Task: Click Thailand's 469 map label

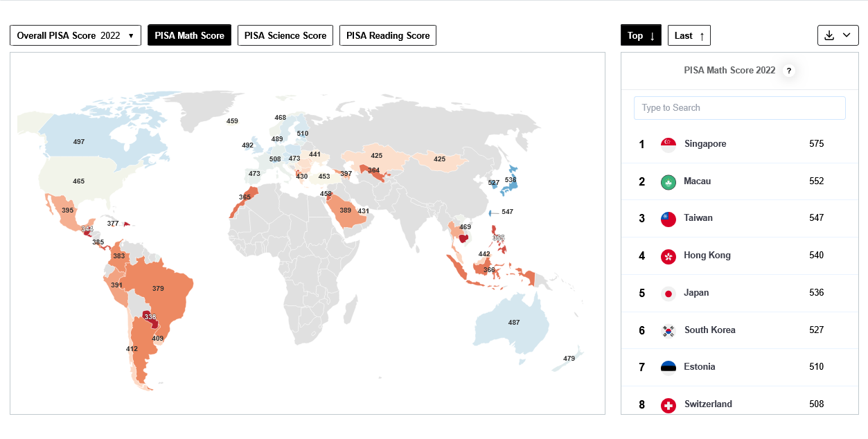Action: pos(466,226)
